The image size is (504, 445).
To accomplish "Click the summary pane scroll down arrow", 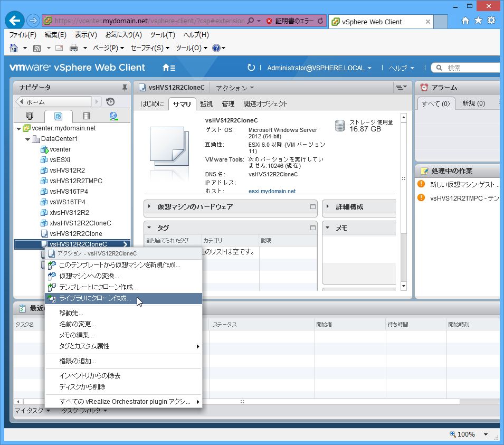I will pos(404,286).
